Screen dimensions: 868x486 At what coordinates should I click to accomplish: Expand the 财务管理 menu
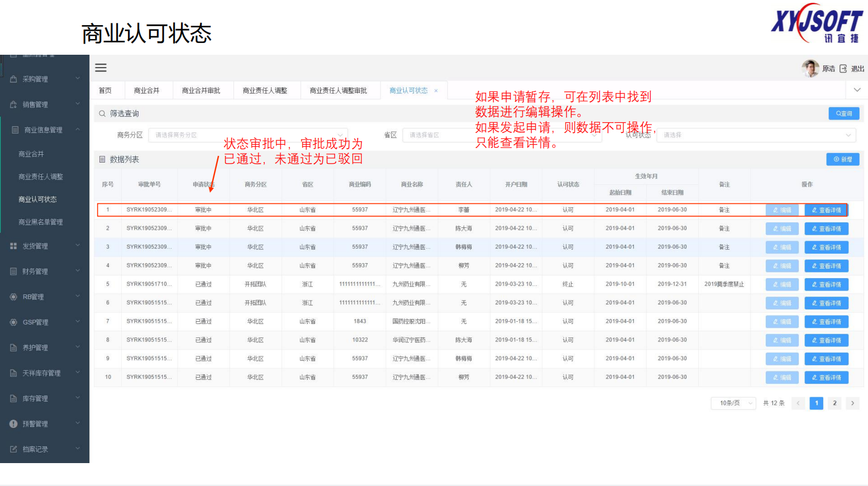point(78,271)
